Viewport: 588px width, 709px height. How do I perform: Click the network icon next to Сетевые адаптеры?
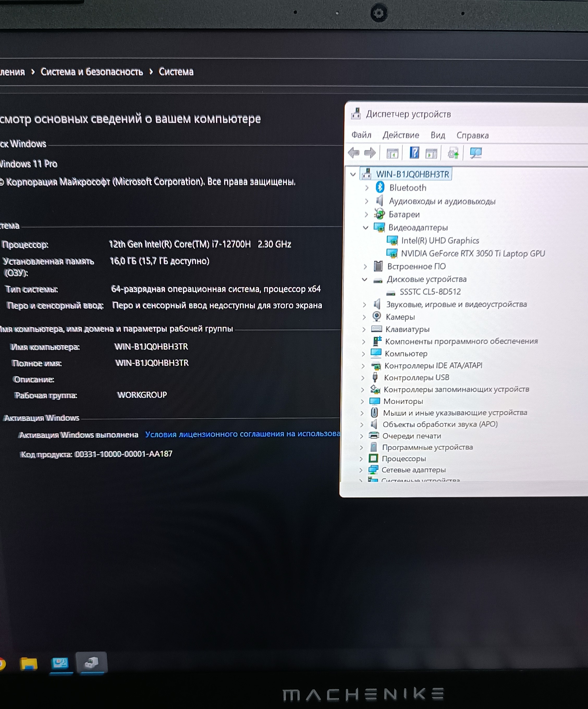pos(373,469)
